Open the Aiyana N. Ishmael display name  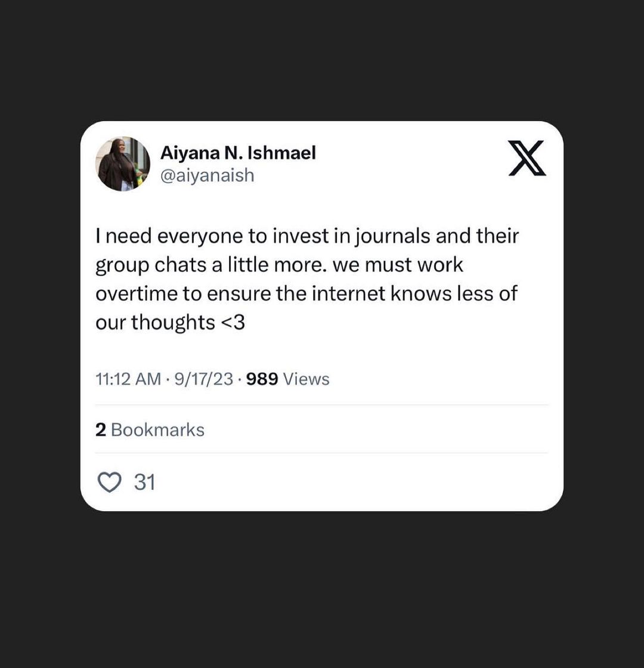[238, 153]
